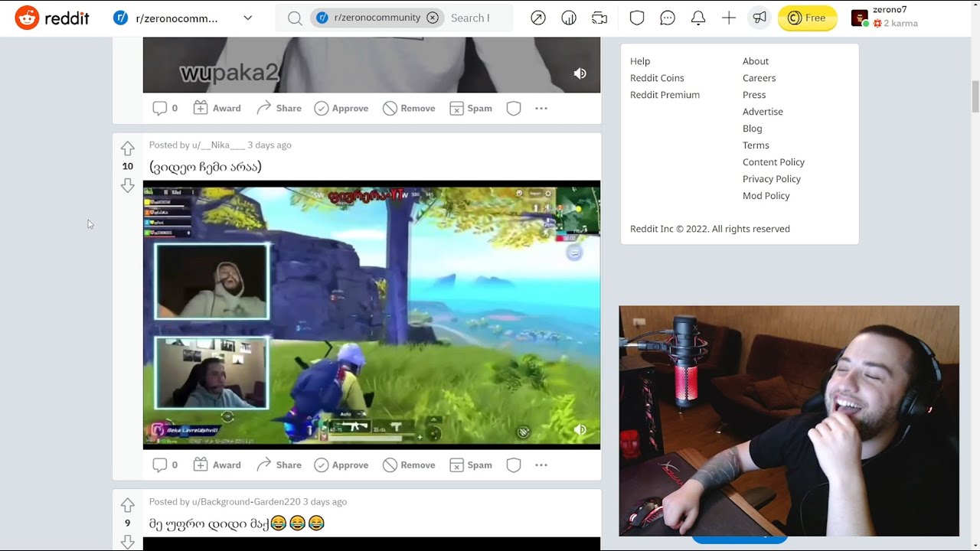Image resolution: width=980 pixels, height=551 pixels.
Task: Open the Privacy Policy footer link
Action: (x=772, y=179)
